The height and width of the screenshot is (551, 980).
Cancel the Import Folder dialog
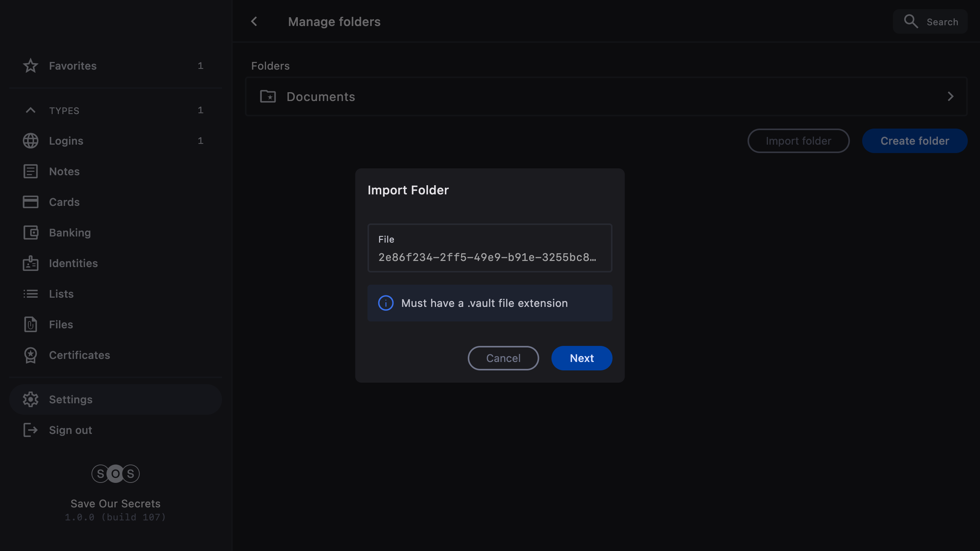pos(503,358)
